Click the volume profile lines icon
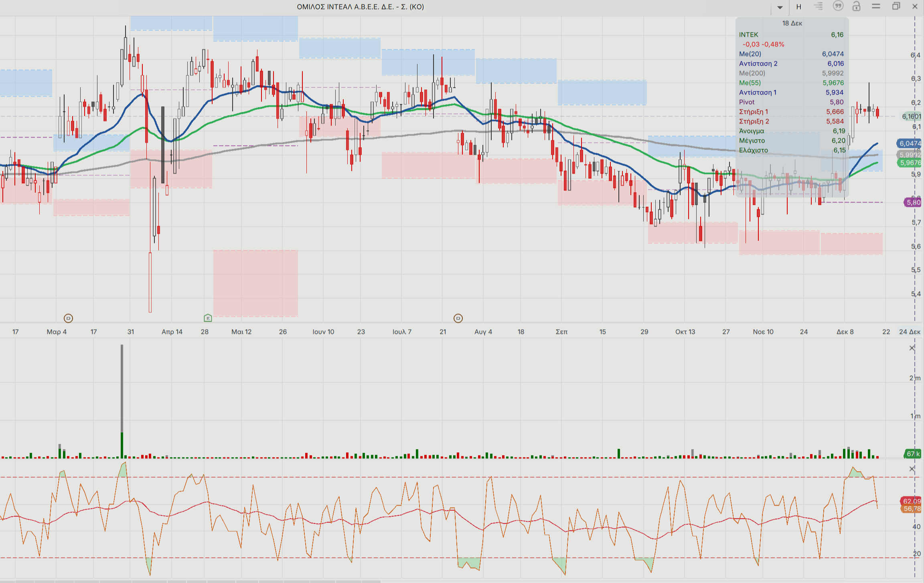The width and height of the screenshot is (924, 583). [818, 6]
